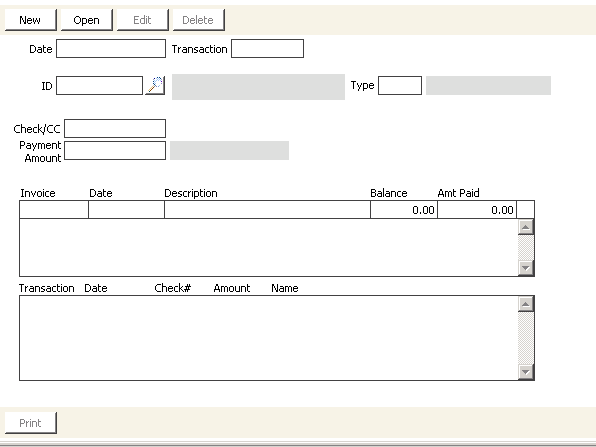Click the Balance cell showing 0.00

404,210
